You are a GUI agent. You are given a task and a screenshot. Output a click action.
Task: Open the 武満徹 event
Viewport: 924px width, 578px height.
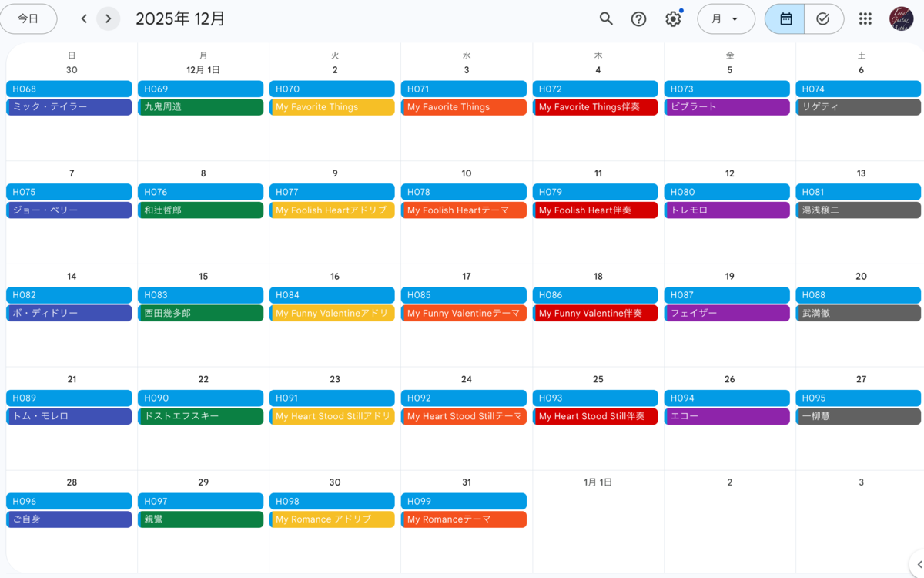coord(859,313)
